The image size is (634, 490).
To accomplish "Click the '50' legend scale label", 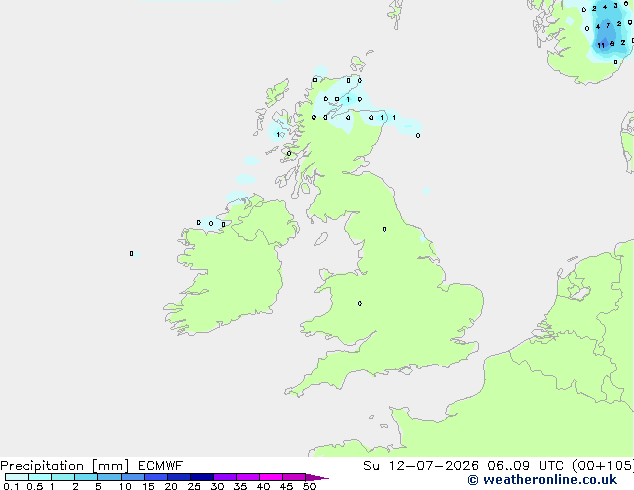I will click(x=309, y=486).
